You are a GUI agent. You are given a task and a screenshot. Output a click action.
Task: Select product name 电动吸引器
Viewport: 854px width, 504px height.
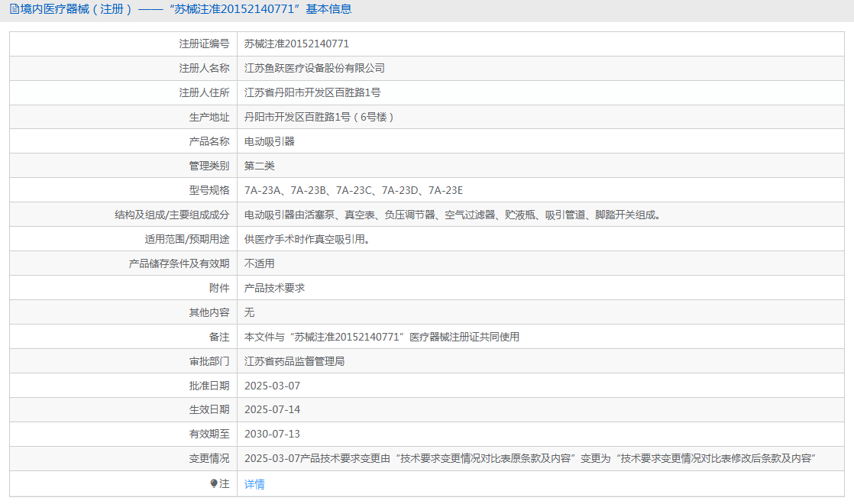[x=269, y=141]
